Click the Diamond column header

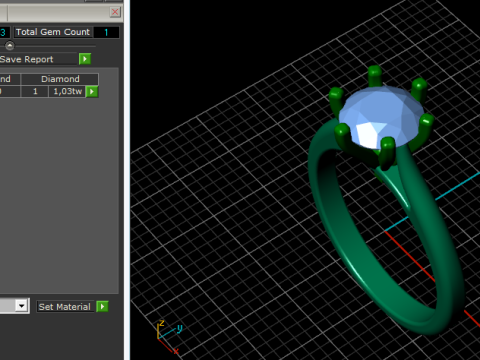pyautogui.click(x=60, y=79)
